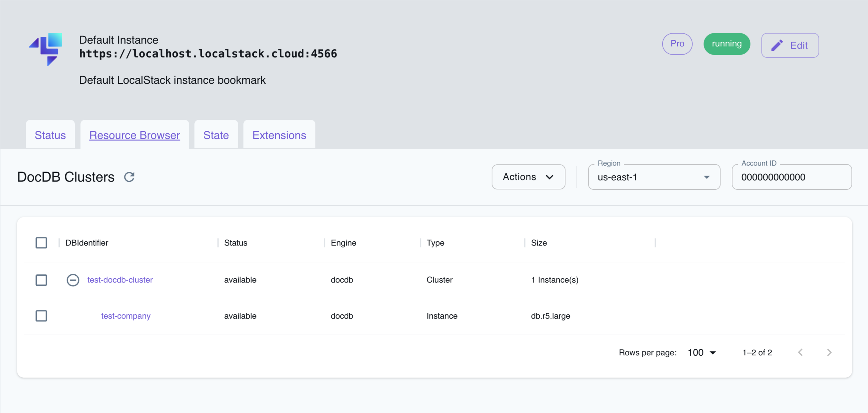Image resolution: width=868 pixels, height=413 pixels.
Task: Expand the Actions dropdown menu
Action: 526,176
